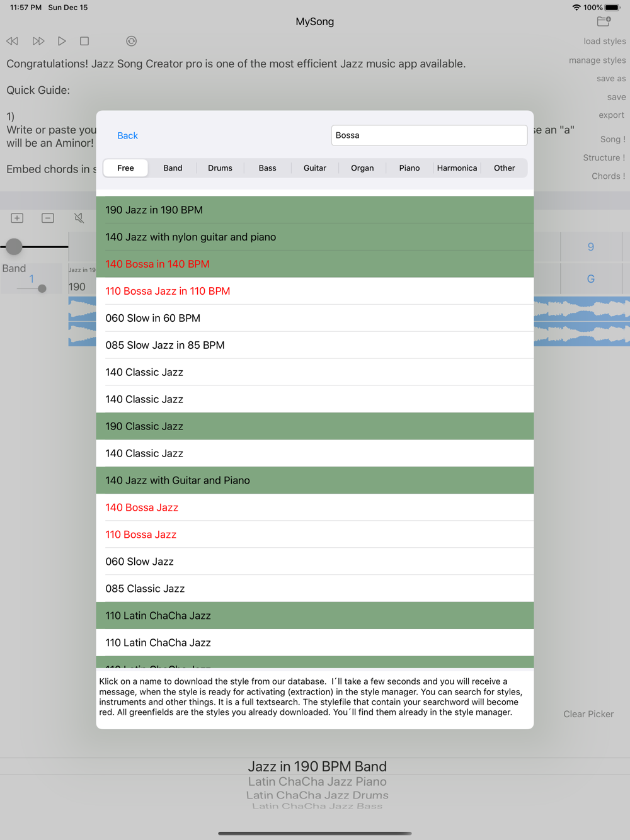This screenshot has width=630, height=840.
Task: Download the '110 Bossa Jazz' style
Action: (315, 535)
